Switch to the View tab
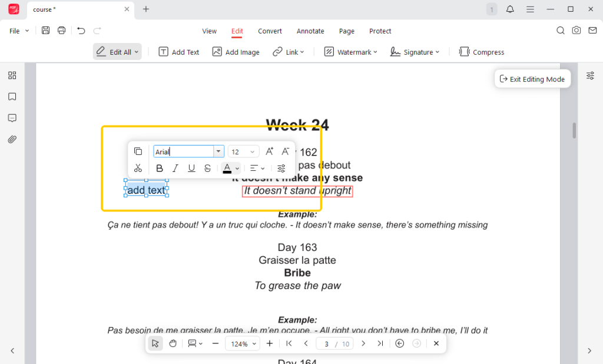This screenshot has width=603, height=364. [209, 31]
